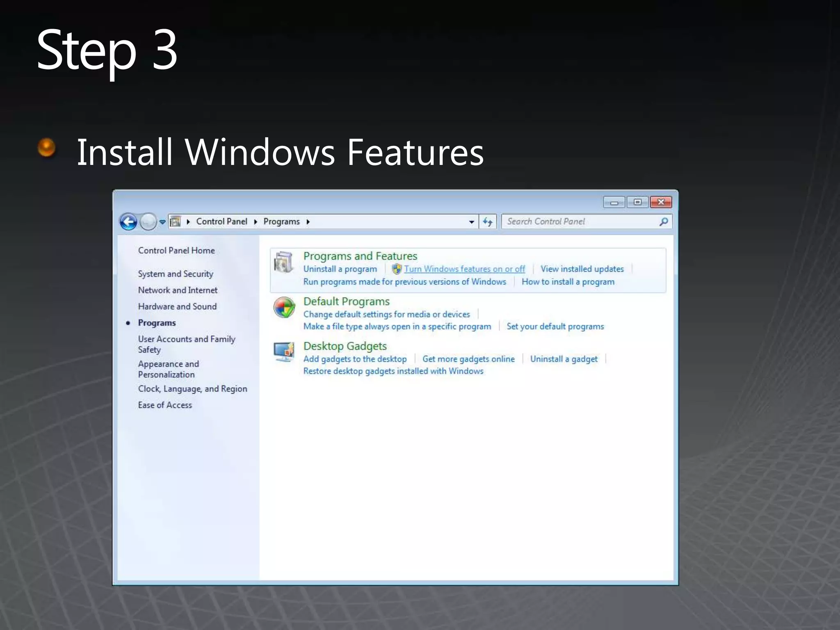Focus the Search Control Panel field
This screenshot has width=840, height=630.
(587, 221)
